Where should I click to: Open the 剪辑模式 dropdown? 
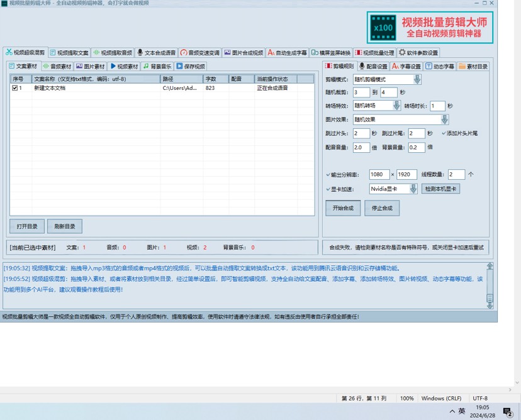pyautogui.click(x=417, y=79)
